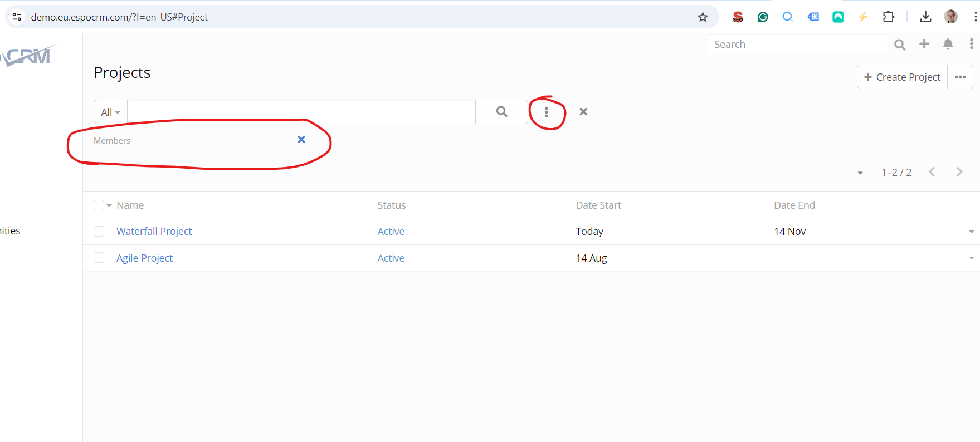Click the project filter search magnifier button

(501, 112)
